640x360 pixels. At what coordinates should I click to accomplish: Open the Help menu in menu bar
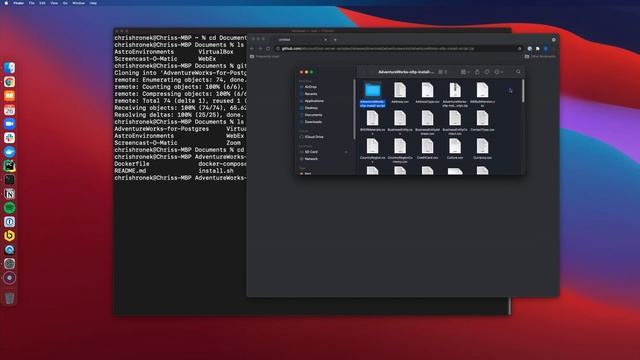pyautogui.click(x=93, y=3)
